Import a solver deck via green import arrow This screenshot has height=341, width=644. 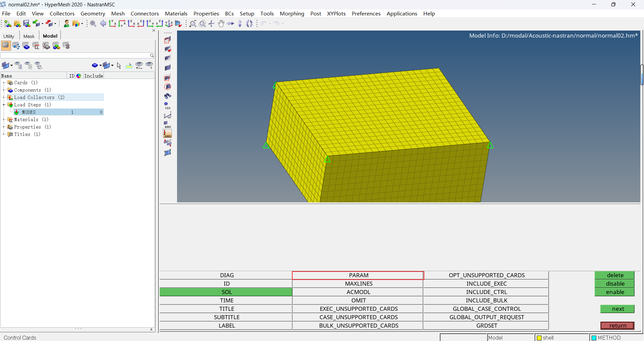[37, 24]
